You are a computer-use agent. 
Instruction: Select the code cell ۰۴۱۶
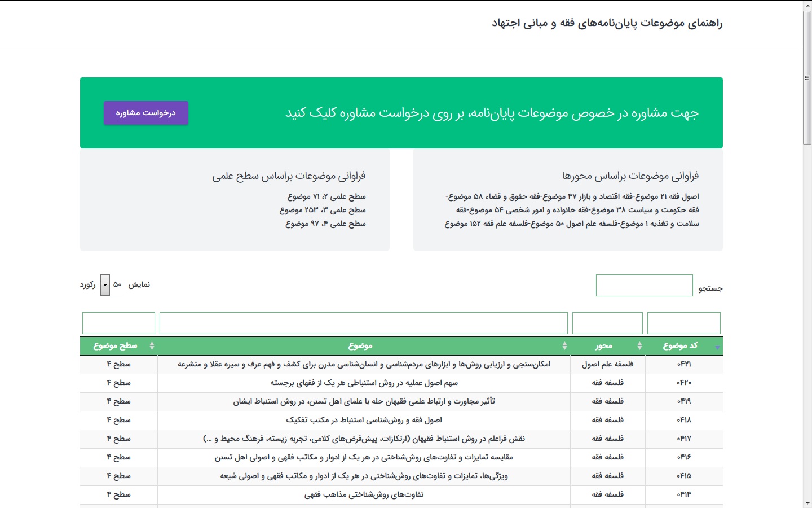click(684, 458)
